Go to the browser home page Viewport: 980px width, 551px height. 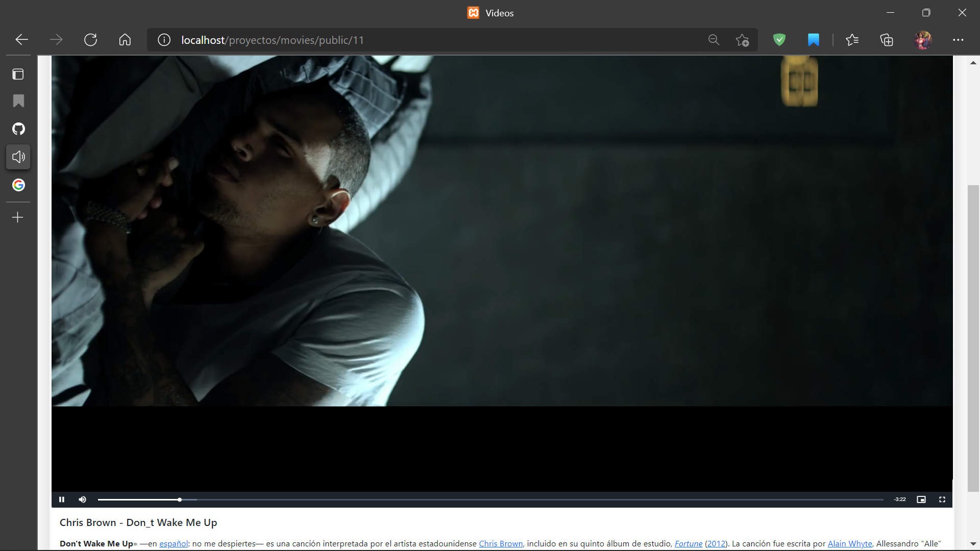[x=125, y=40]
